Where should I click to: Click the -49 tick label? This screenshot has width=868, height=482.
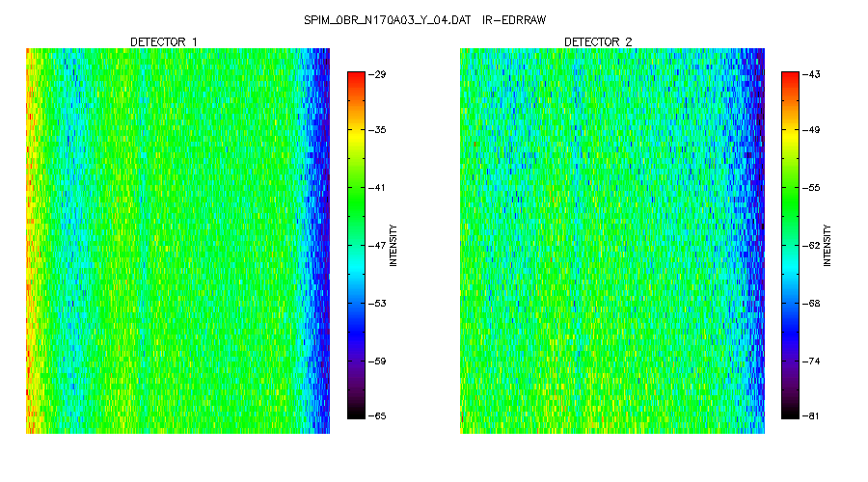tap(811, 130)
